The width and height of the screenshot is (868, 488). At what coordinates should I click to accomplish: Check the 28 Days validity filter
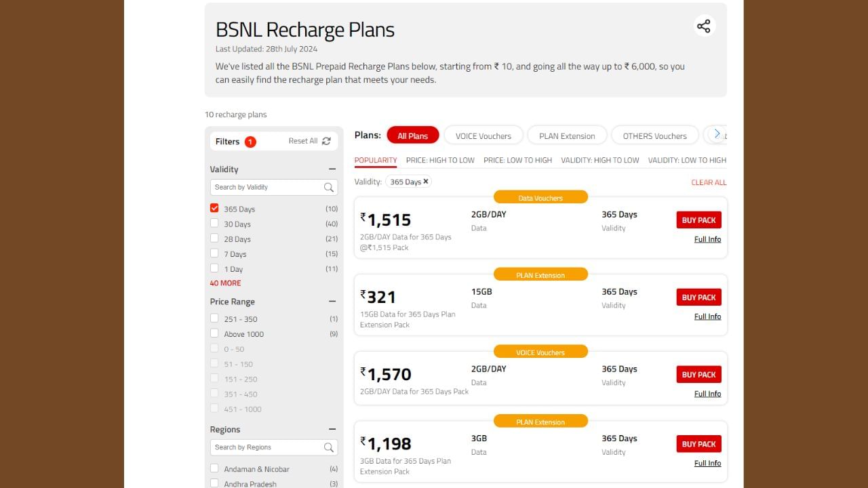coord(214,238)
